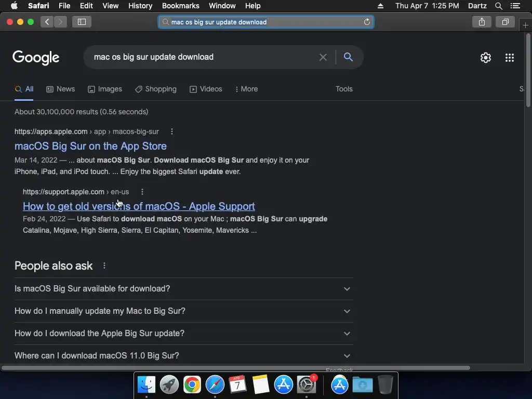The height and width of the screenshot is (399, 532).
Task: Open Google quick settings gear
Action: point(486,58)
